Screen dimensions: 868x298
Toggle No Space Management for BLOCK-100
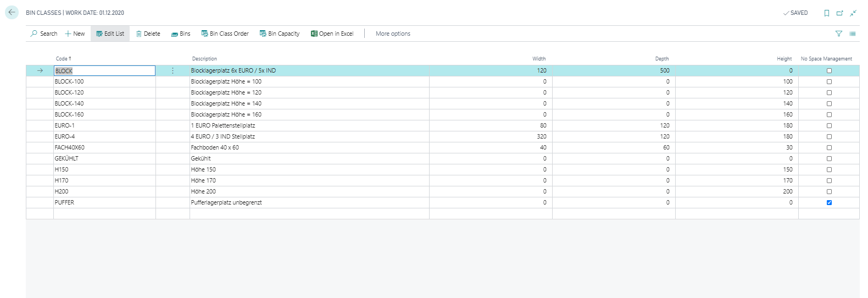click(x=829, y=81)
